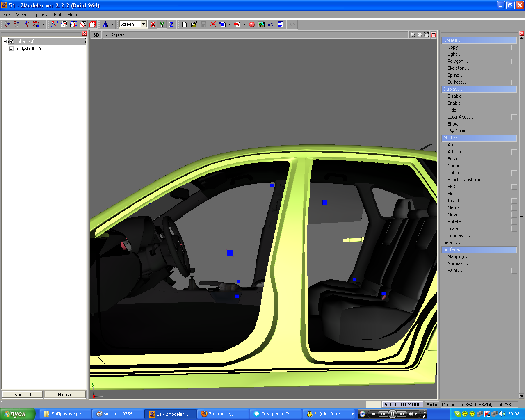Toggle the option box next to Copy
This screenshot has width=525, height=420.
pos(514,48)
